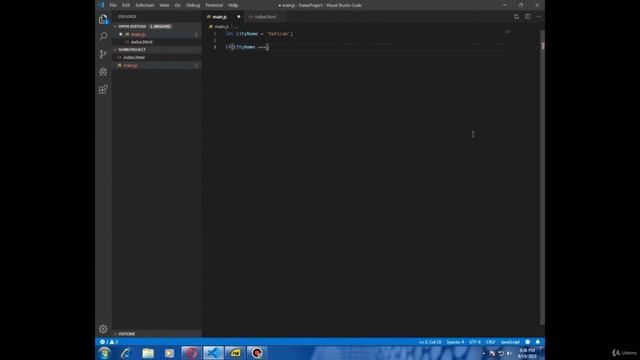This screenshot has height=360, width=640.
Task: Change line ending via CRLF
Action: pyautogui.click(x=491, y=342)
